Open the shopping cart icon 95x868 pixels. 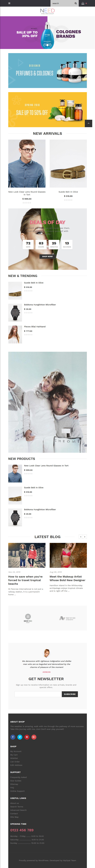point(83,3)
